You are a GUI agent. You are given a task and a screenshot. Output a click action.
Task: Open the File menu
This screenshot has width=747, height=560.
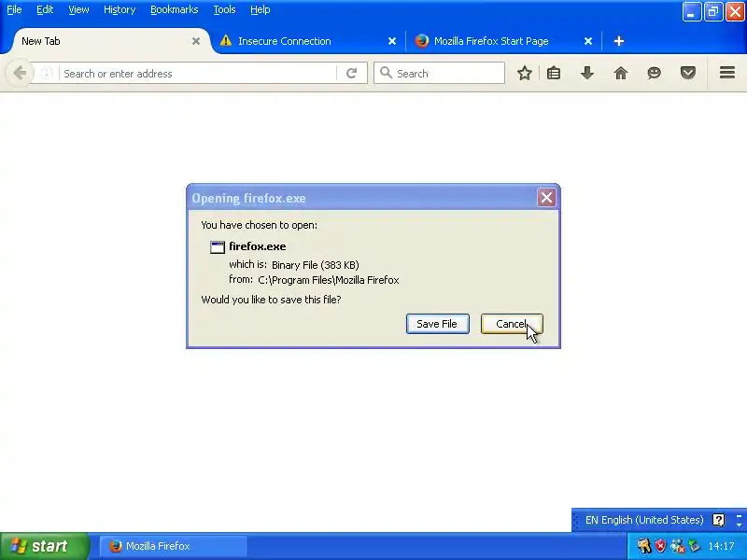click(x=14, y=9)
